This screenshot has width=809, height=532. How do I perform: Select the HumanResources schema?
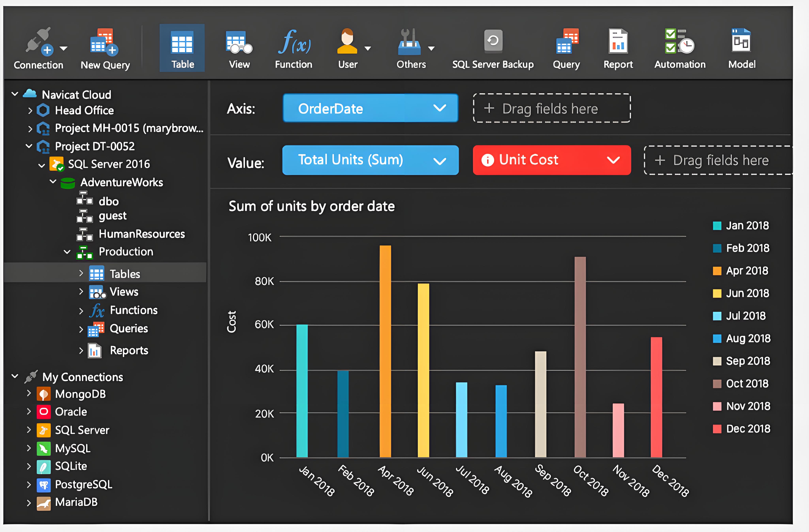[x=142, y=234]
